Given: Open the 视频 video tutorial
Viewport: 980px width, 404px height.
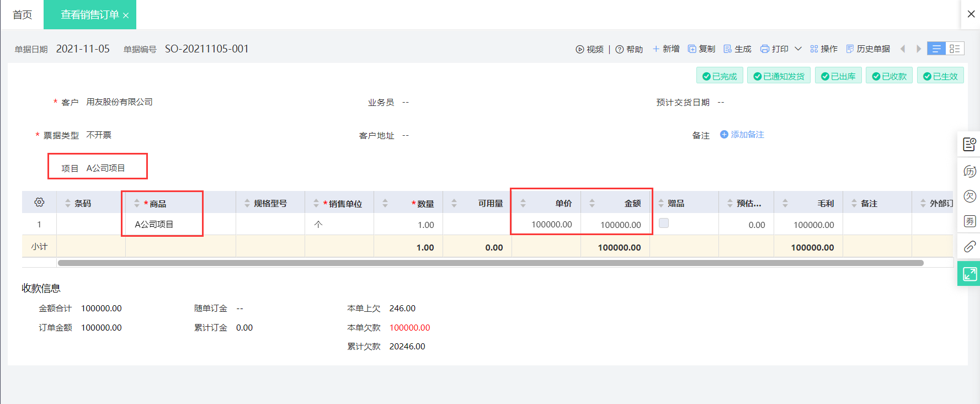Looking at the screenshot, I should (x=589, y=49).
